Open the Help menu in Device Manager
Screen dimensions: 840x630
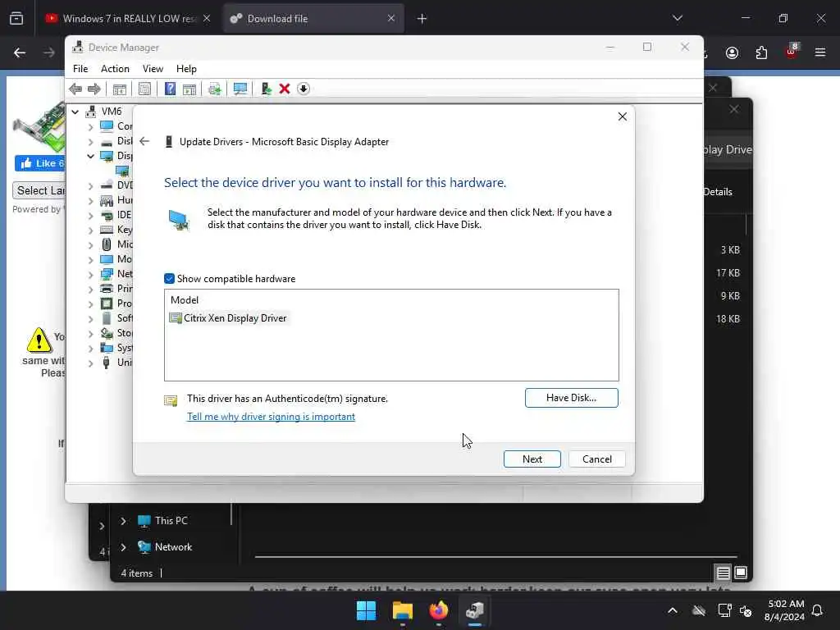pyautogui.click(x=186, y=69)
